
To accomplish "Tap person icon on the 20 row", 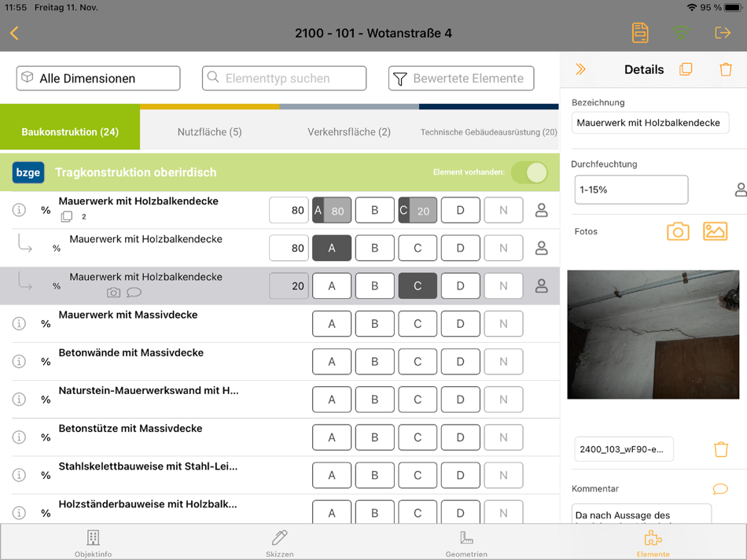I will tap(541, 286).
